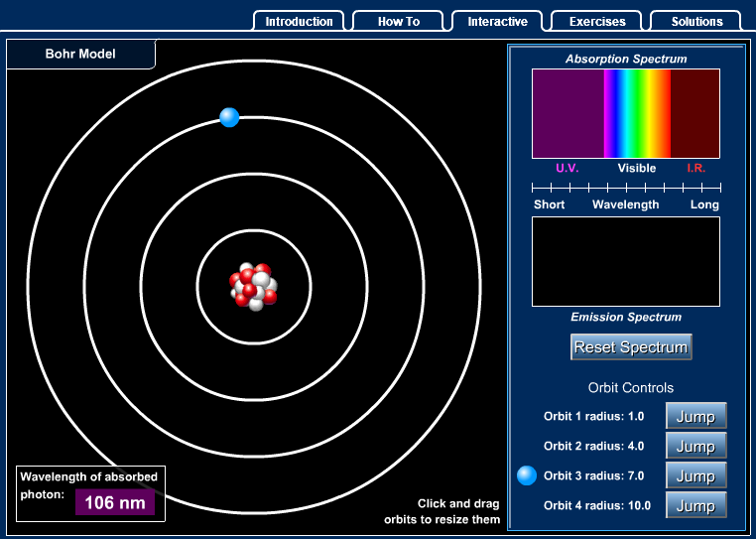Select the Interactive tab
The height and width of the screenshot is (539, 756).
pyautogui.click(x=497, y=21)
